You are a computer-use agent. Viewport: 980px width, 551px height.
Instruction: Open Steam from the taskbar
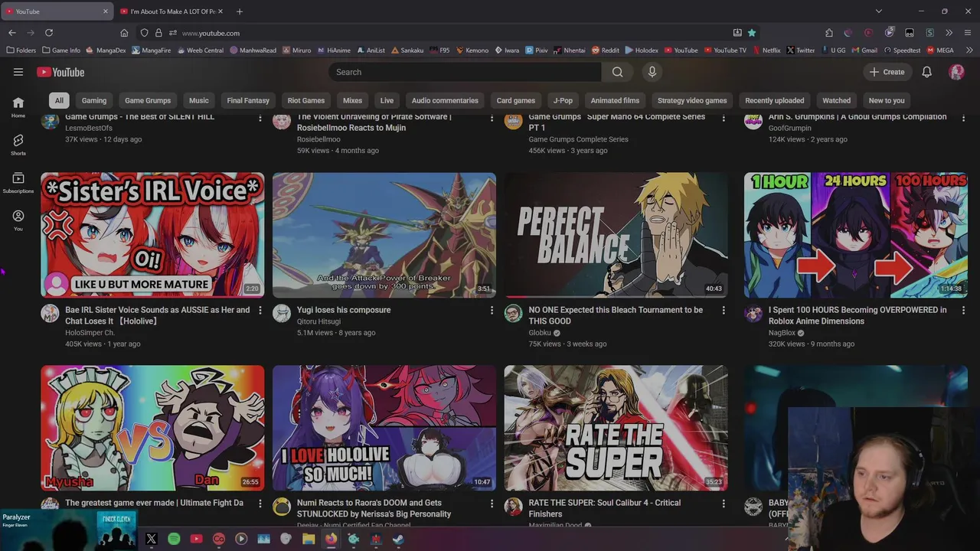click(x=398, y=539)
